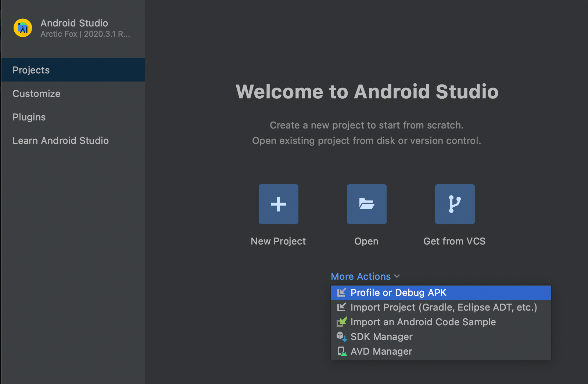Image resolution: width=588 pixels, height=384 pixels.
Task: Select Import an Android Code Sample
Action: tap(441, 322)
